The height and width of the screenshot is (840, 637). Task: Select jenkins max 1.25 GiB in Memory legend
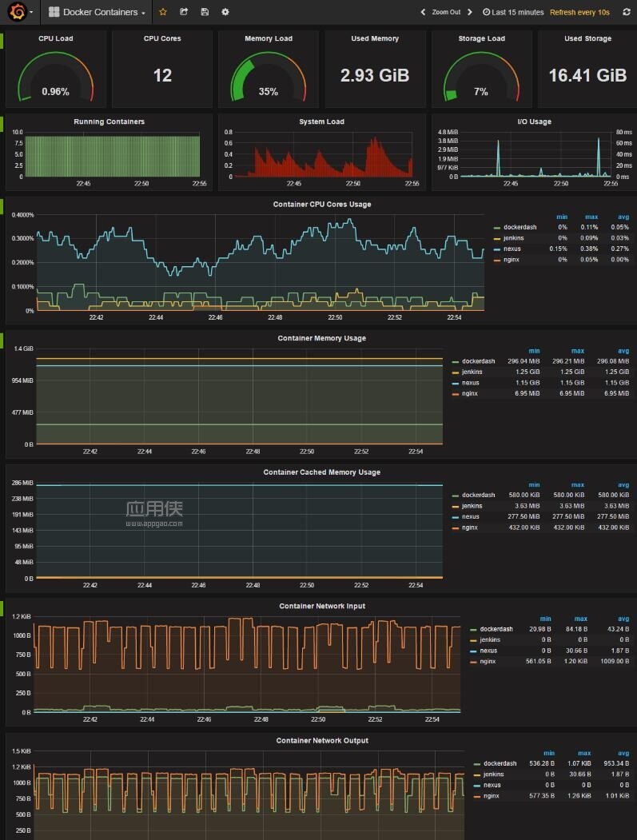(x=572, y=372)
